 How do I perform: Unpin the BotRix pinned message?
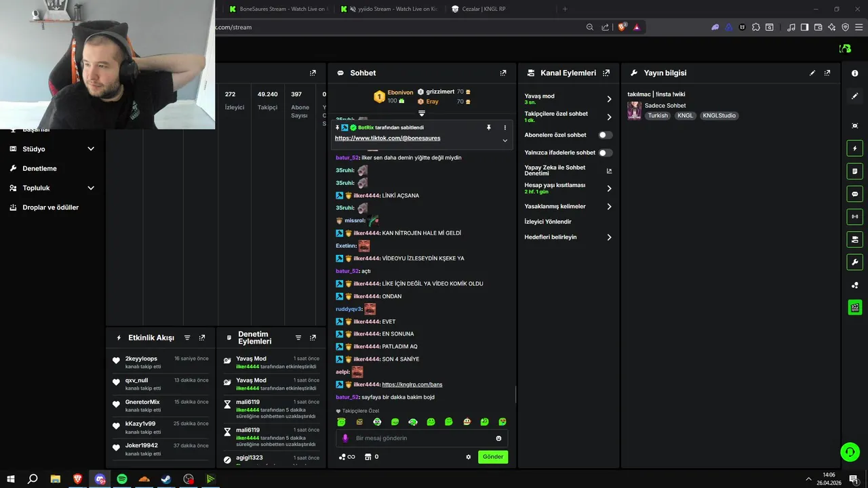(488, 127)
